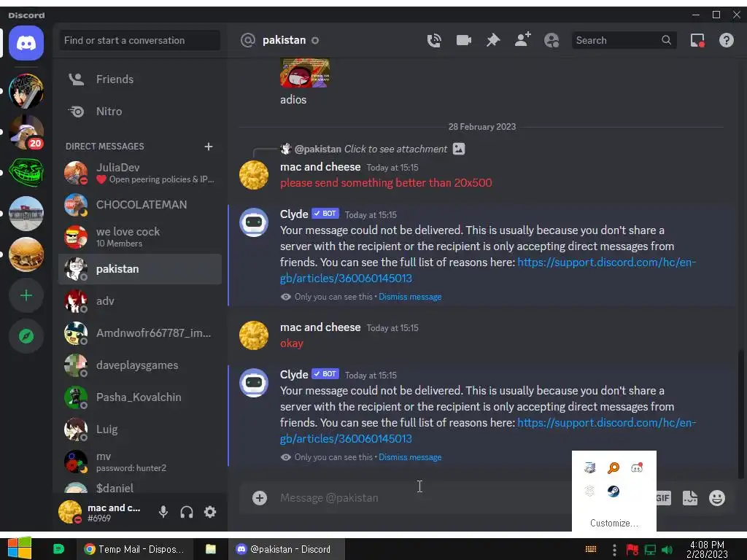Open the sticker picker
Image resolution: width=747 pixels, height=560 pixels.
click(x=690, y=498)
